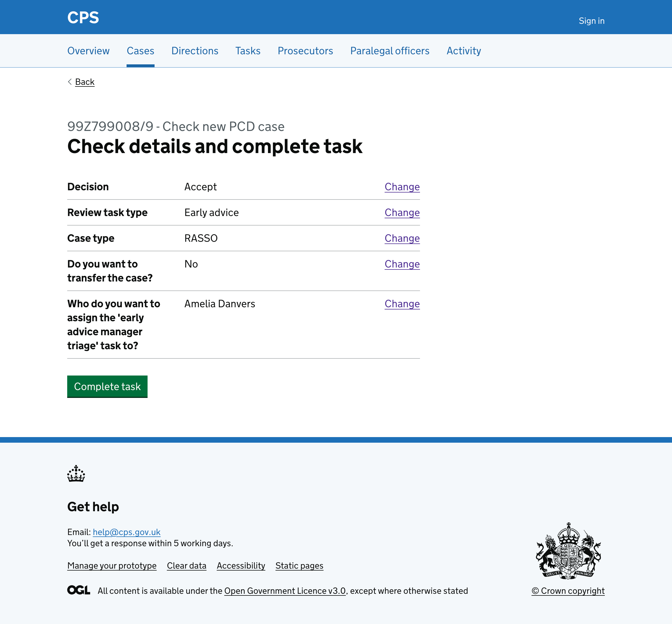Click the Clear data footer link
672x624 pixels.
click(x=186, y=566)
